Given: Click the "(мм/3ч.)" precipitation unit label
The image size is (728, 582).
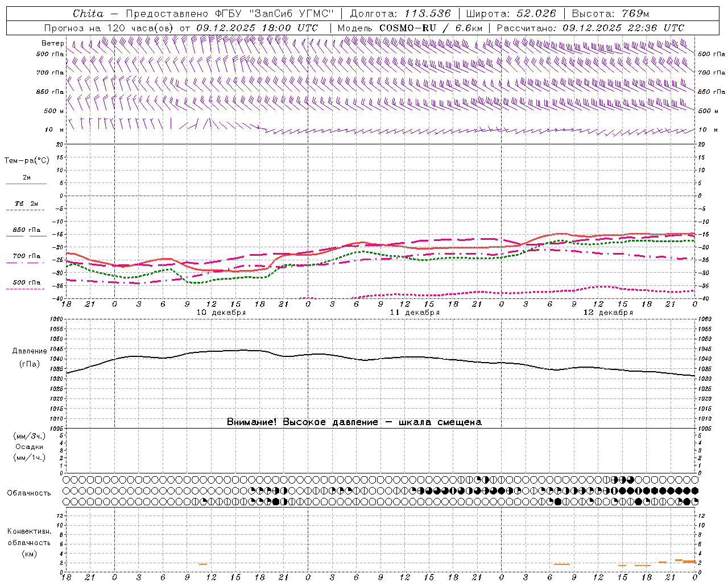Looking at the screenshot, I should (30, 436).
